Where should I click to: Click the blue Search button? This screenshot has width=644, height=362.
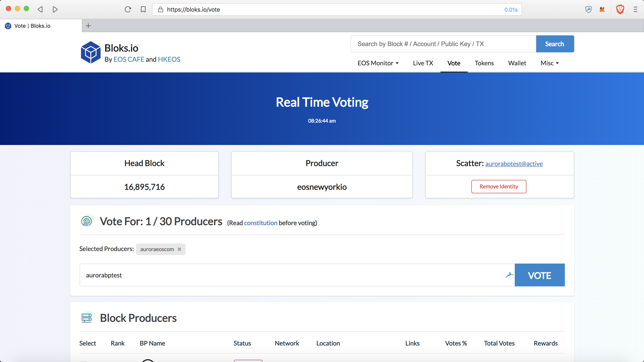click(555, 44)
